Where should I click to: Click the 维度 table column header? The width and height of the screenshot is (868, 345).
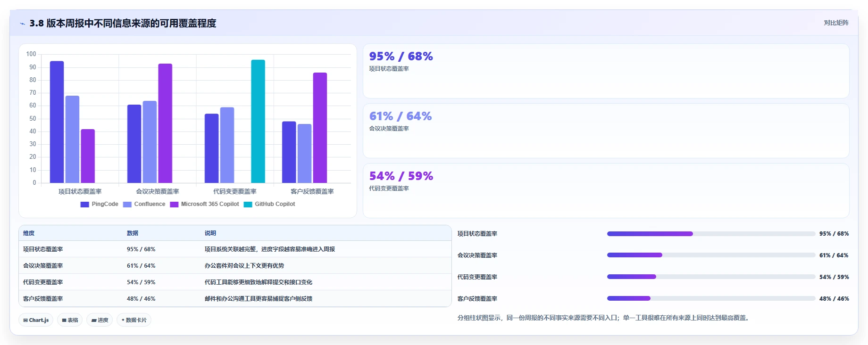click(x=29, y=233)
